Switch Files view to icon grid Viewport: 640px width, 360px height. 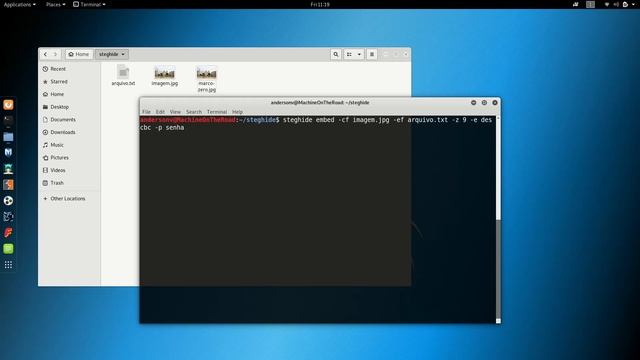click(349, 54)
